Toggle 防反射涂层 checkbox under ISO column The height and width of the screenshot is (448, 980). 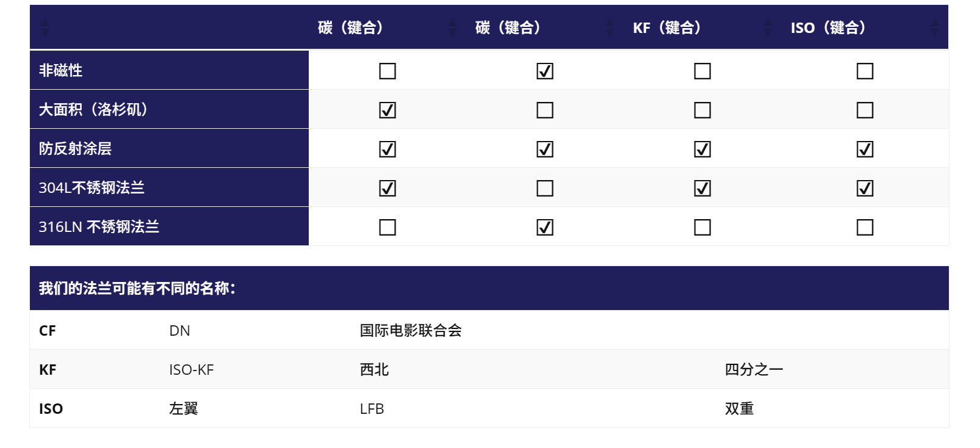(x=865, y=150)
